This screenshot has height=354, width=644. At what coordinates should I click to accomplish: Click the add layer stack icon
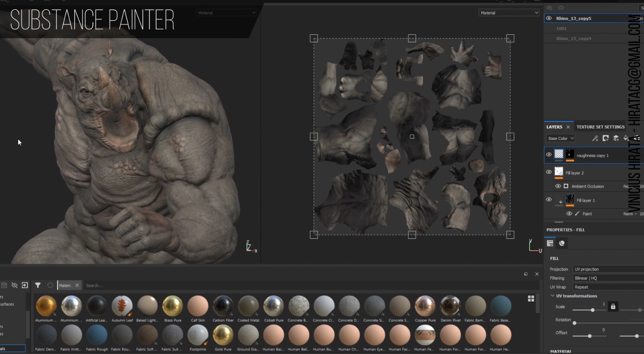(x=616, y=138)
